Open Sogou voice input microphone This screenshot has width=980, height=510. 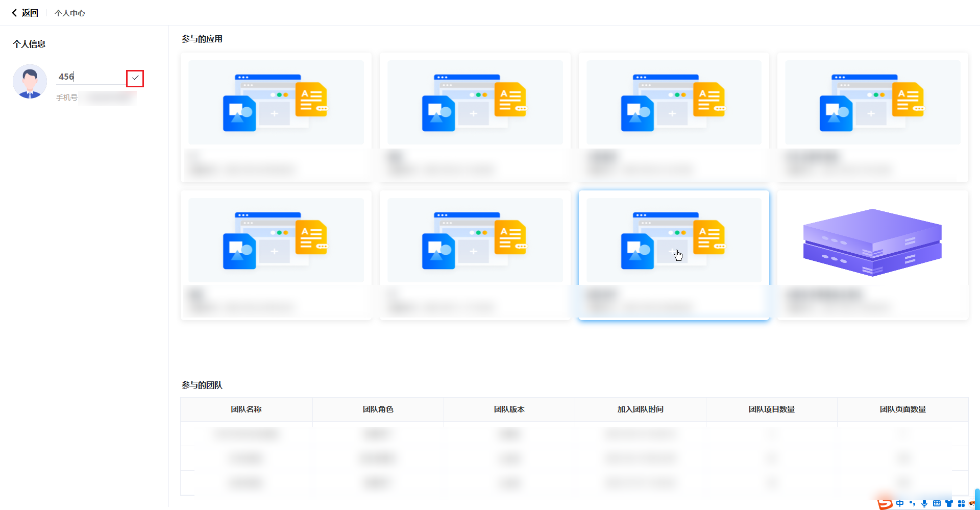click(924, 504)
